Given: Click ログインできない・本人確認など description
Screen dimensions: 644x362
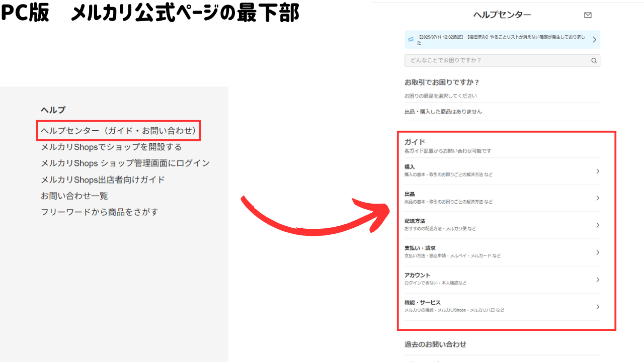Looking at the screenshot, I should click(435, 283).
